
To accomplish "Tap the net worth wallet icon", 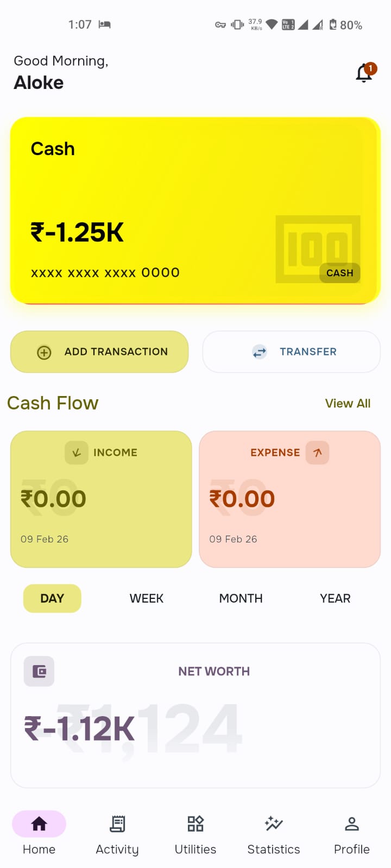I will click(39, 672).
